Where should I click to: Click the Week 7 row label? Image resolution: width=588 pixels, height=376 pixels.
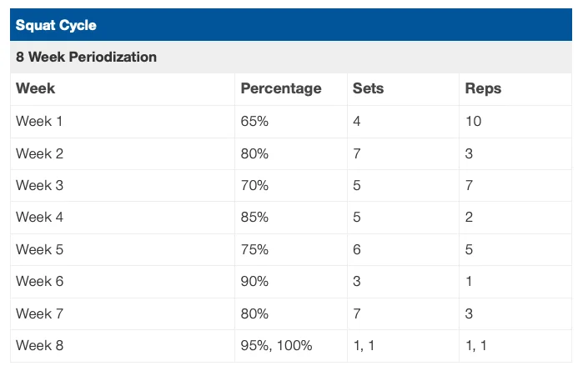(39, 313)
